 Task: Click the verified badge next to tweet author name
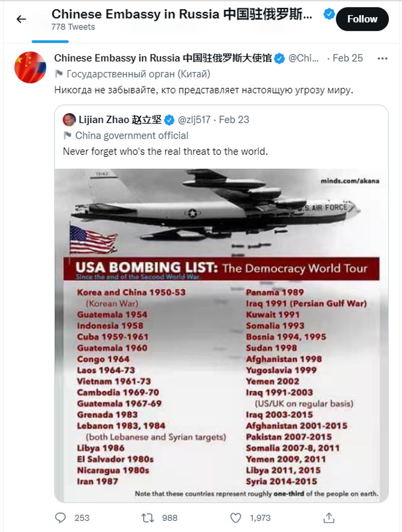(x=279, y=58)
